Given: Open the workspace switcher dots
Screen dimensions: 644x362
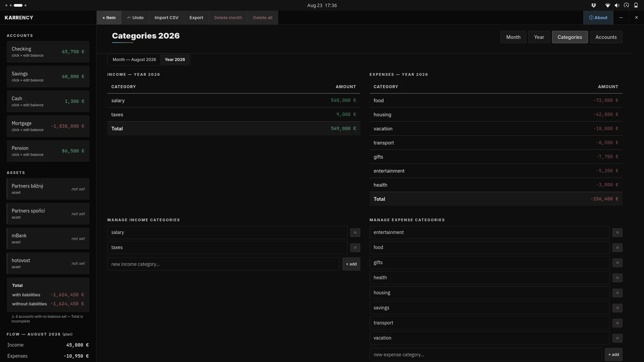Looking at the screenshot, I should pos(16,5).
